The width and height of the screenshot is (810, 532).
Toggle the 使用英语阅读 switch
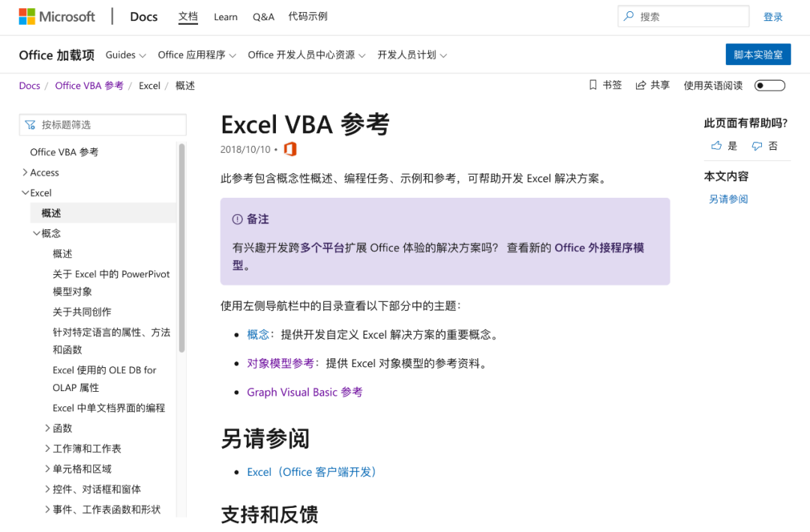tap(769, 85)
